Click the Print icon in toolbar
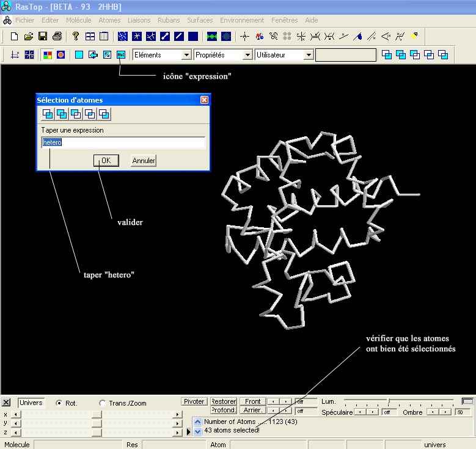 [x=57, y=36]
